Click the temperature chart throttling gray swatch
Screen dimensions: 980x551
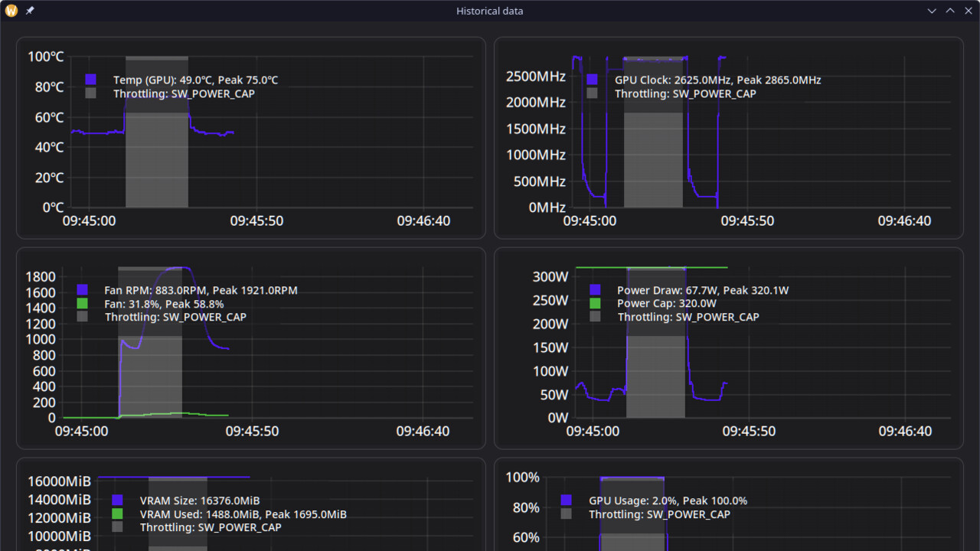tap(91, 93)
